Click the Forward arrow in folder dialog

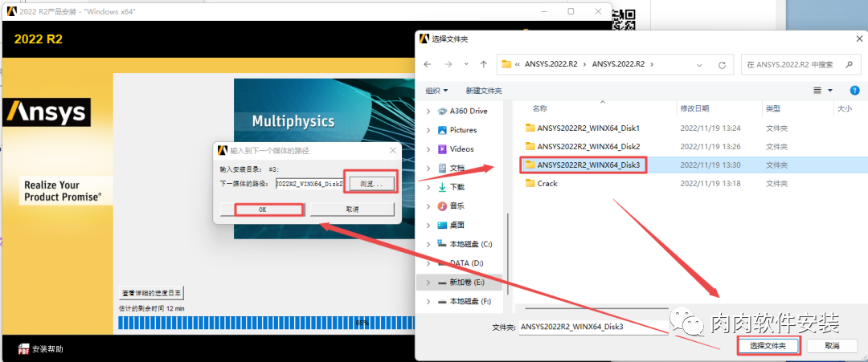tap(448, 64)
